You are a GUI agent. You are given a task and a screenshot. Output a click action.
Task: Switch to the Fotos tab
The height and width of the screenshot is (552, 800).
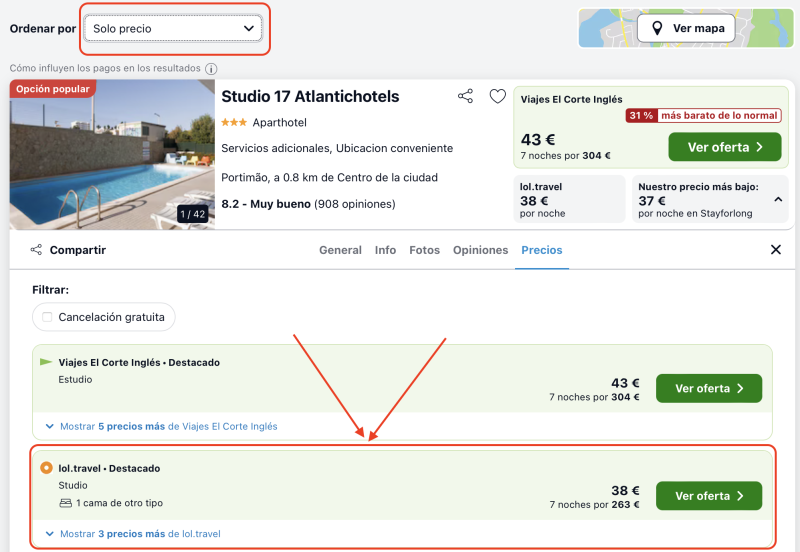pyautogui.click(x=424, y=250)
